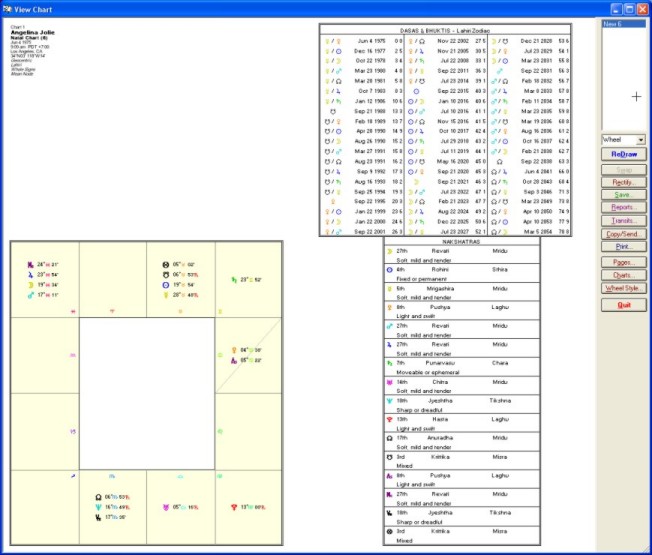
Task: Click the Saturn glyph in the chart
Action: pos(234,280)
